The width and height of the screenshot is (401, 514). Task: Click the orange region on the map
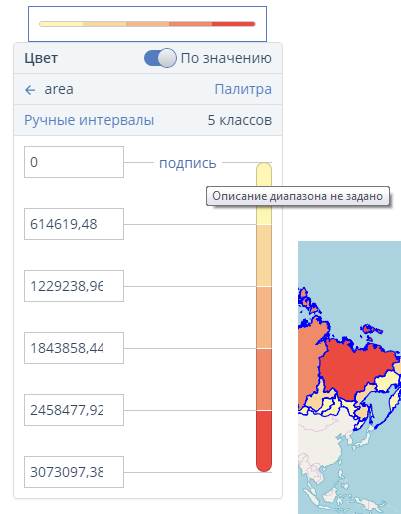310,360
